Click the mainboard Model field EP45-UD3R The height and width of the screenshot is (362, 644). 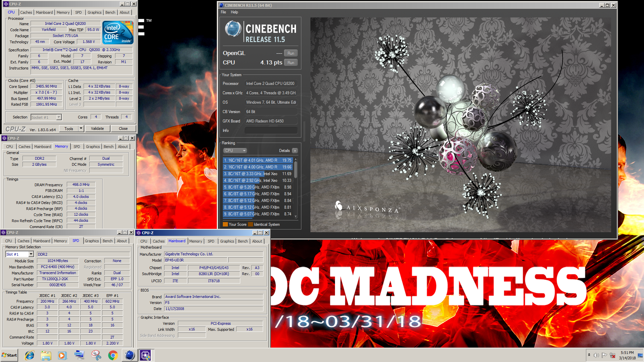[196, 260]
